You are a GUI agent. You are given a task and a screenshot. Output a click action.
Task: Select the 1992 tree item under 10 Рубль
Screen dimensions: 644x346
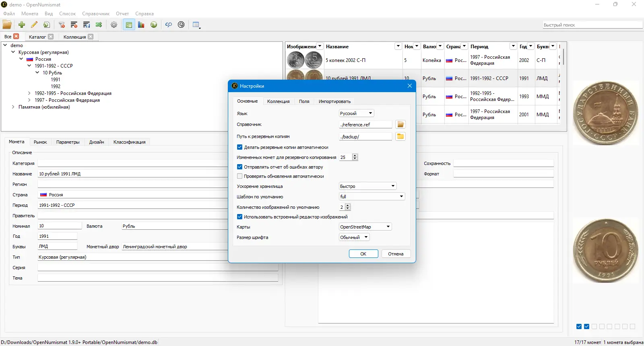coord(56,86)
